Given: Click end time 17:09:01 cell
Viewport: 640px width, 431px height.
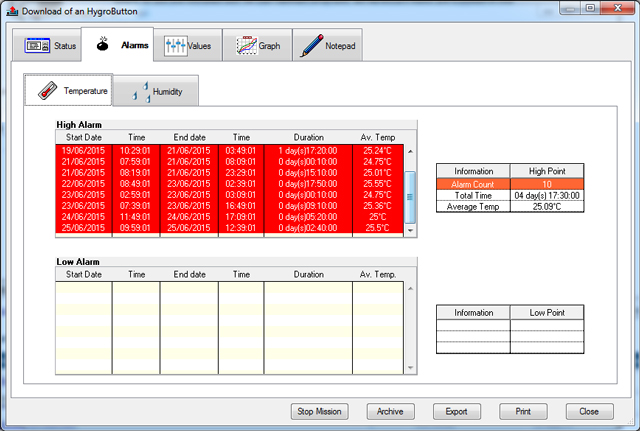Looking at the screenshot, I should pos(241,217).
